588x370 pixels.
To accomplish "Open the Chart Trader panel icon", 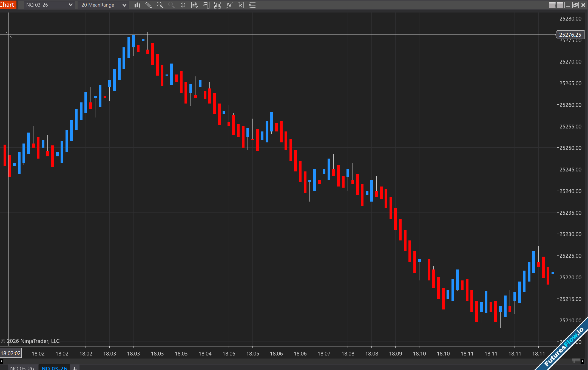I will coord(206,5).
